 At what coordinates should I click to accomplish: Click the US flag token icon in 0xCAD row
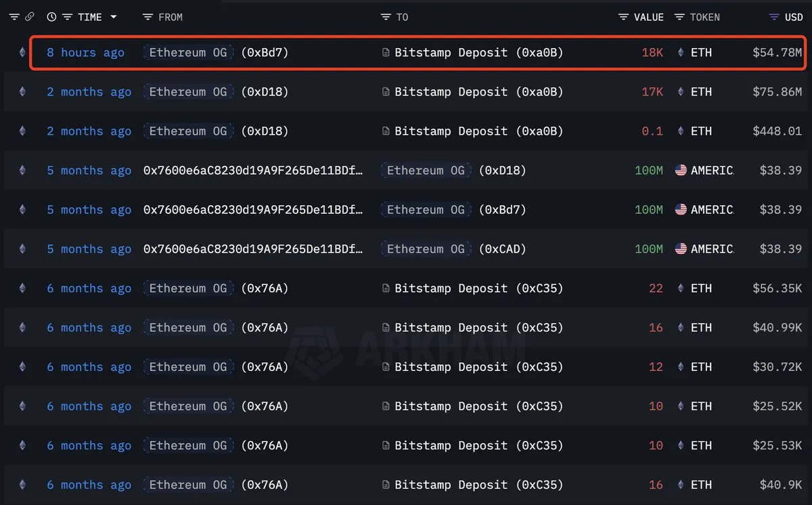pos(681,249)
